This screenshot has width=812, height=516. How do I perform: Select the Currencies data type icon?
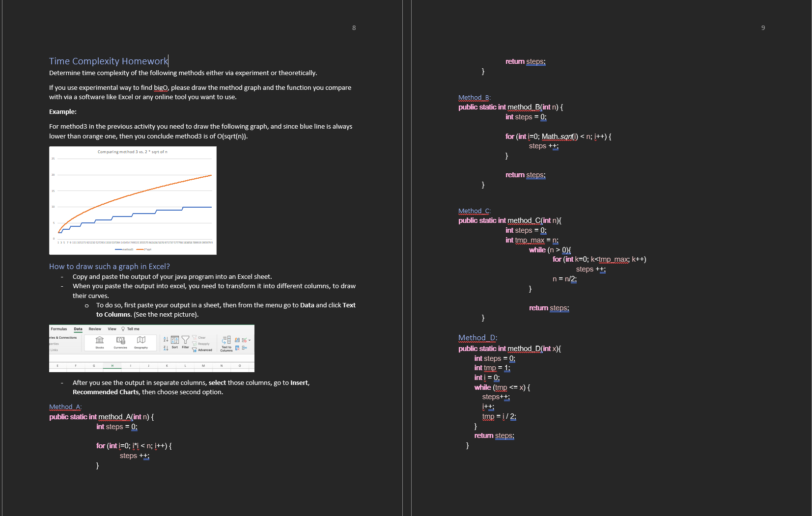120,340
